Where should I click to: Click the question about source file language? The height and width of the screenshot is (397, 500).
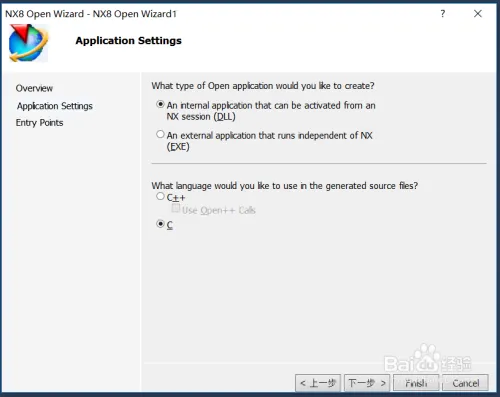click(285, 186)
